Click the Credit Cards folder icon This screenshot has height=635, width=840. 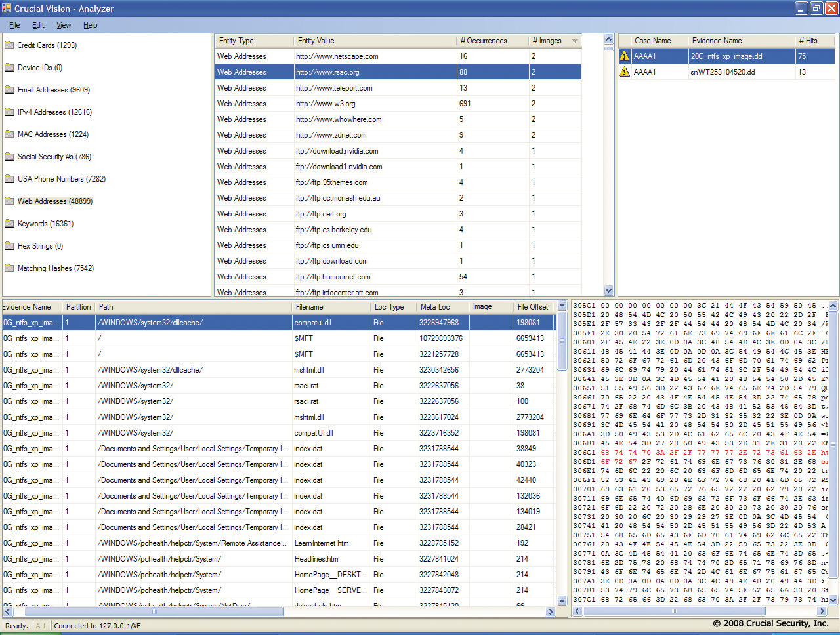10,45
